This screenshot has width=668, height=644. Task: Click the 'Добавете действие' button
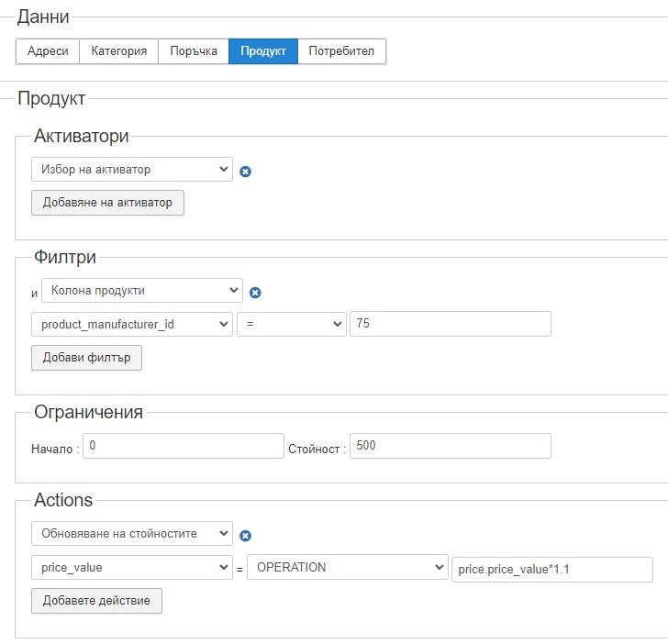[x=96, y=602]
